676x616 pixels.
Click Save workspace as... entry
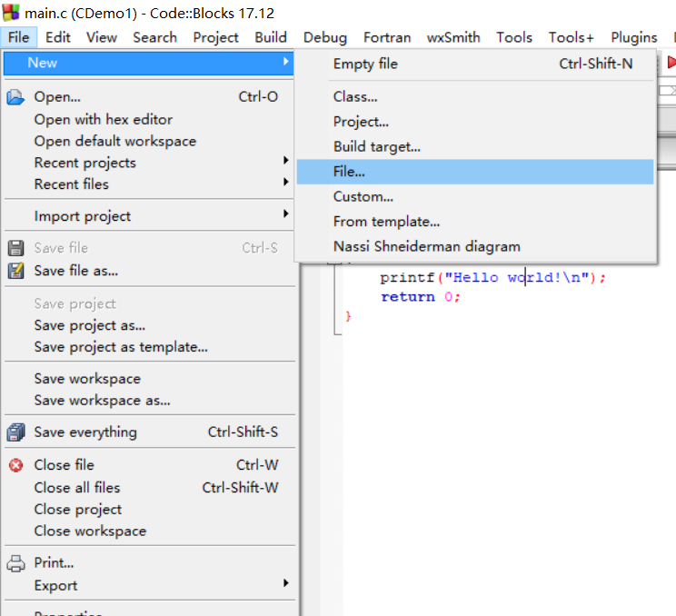pos(148,400)
